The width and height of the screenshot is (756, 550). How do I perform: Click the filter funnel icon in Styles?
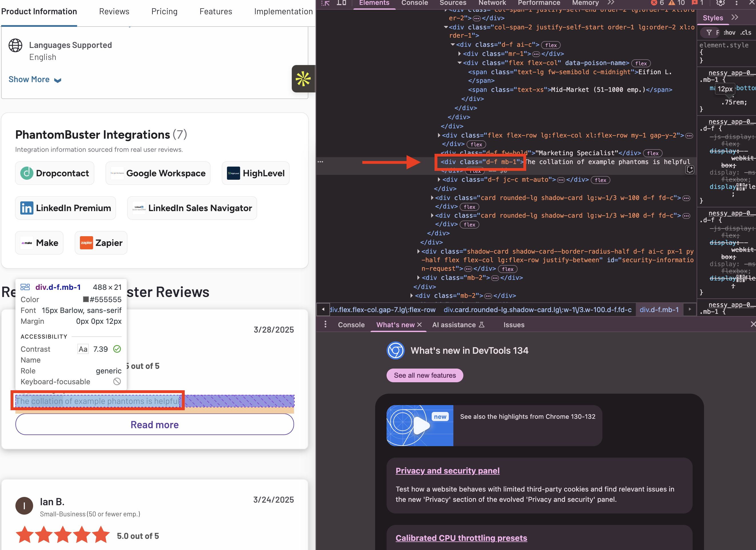[x=709, y=33]
